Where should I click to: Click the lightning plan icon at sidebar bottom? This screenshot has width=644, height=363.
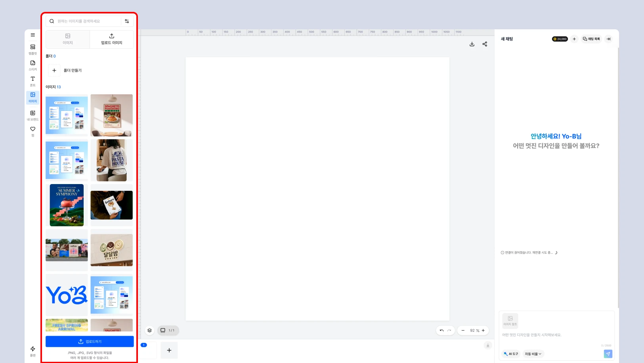33,351
